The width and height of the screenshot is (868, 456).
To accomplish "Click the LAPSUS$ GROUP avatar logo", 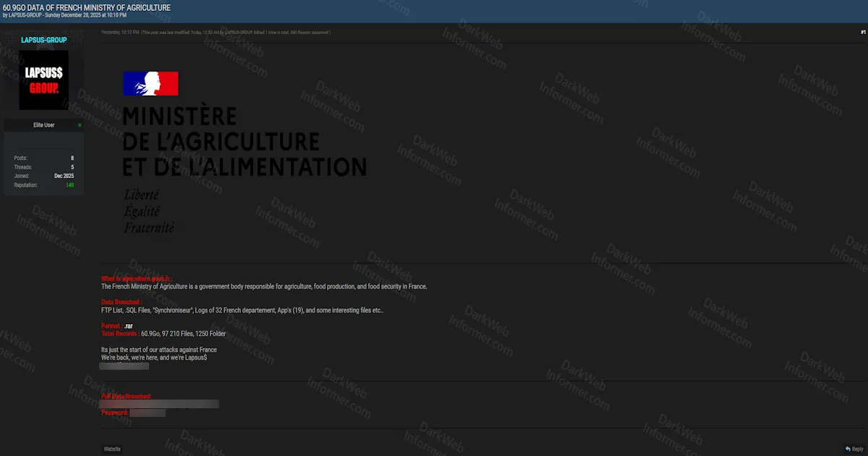I will [x=46, y=80].
